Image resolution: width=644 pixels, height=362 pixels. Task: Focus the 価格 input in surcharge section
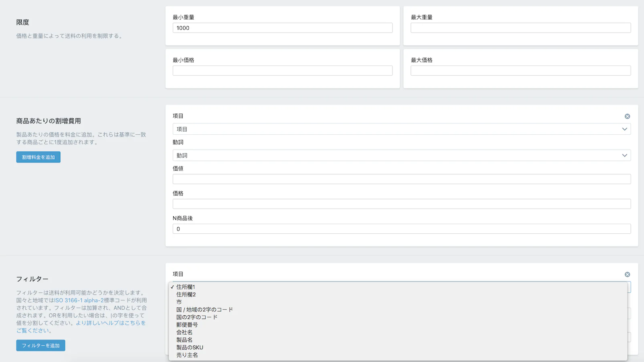pos(402,204)
